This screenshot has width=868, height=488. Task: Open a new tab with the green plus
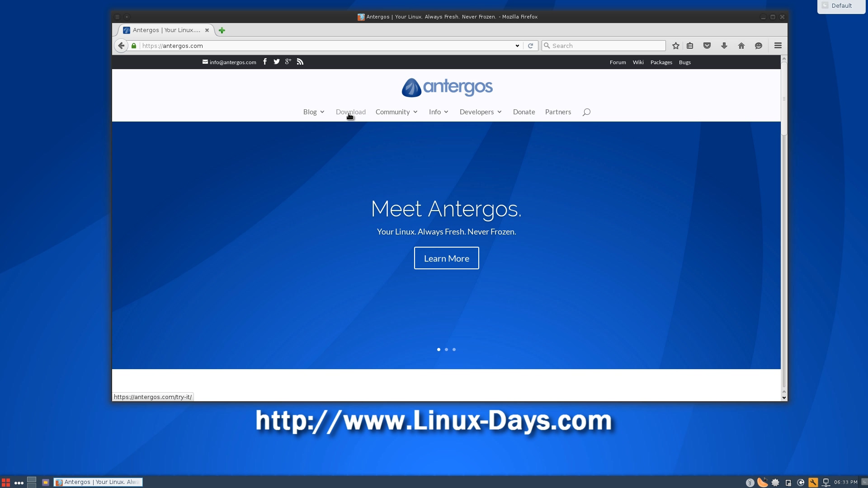tap(222, 30)
